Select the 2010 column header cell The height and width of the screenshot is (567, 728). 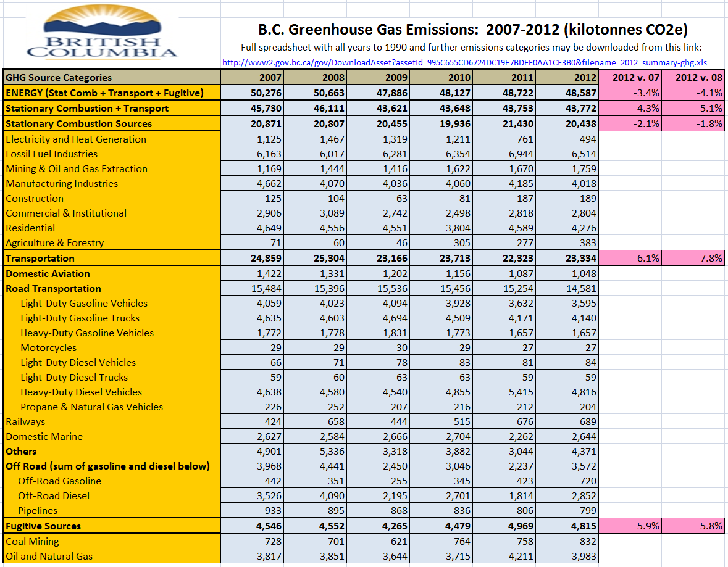(x=441, y=77)
